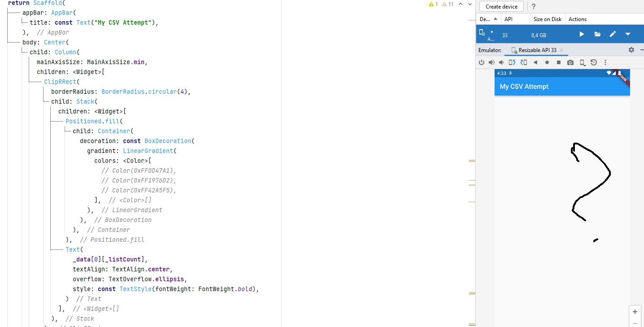644x327 pixels.
Task: Click the weak warning count of 11
Action: tap(448, 4)
